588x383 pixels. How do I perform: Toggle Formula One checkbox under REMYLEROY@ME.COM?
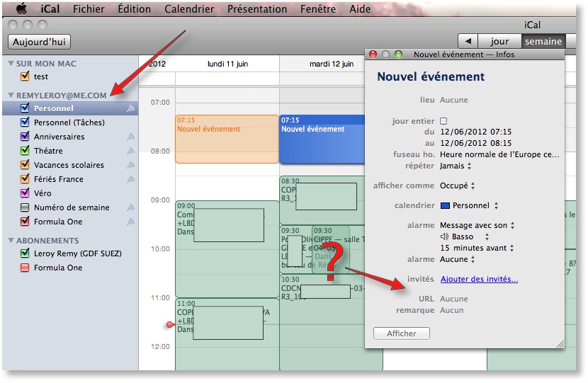pos(25,222)
